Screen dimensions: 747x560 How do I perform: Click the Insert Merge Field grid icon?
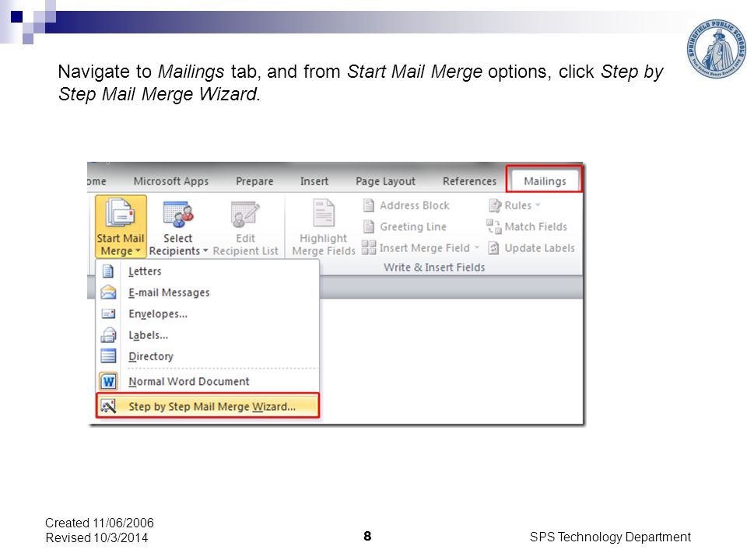click(368, 247)
